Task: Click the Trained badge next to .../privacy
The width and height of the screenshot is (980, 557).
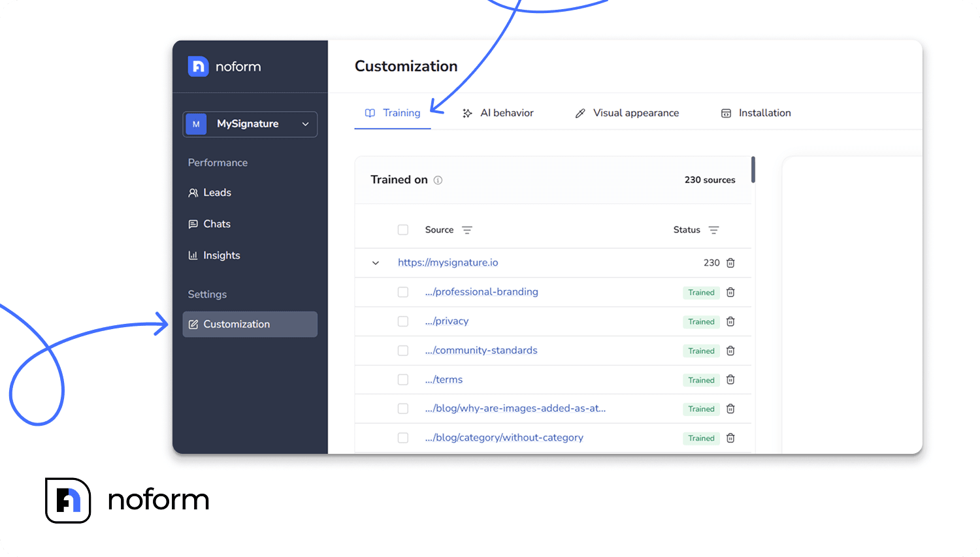Action: point(701,321)
